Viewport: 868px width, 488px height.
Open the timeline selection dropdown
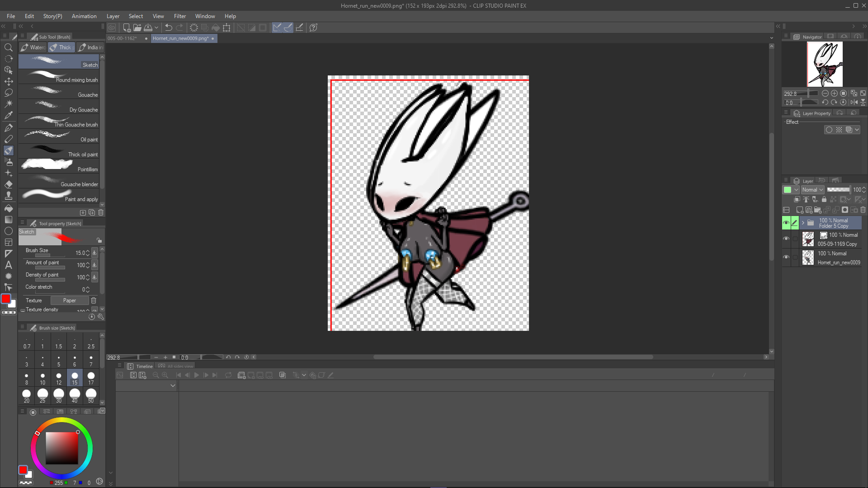173,385
